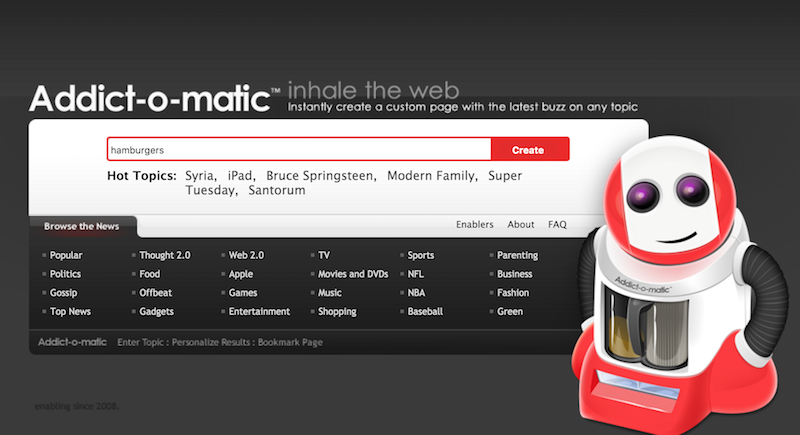Click the Addict-o-matic footer logo
The height and width of the screenshot is (435, 800).
click(x=72, y=342)
